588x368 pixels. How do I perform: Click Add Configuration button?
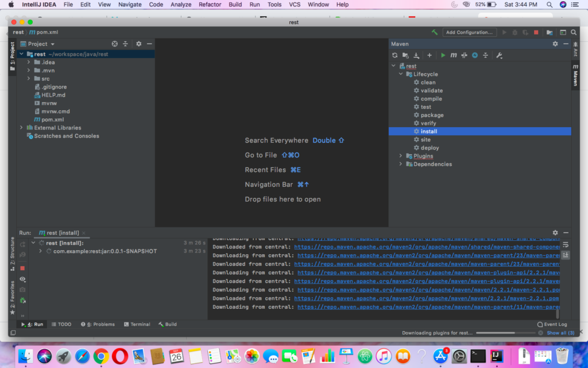(469, 32)
